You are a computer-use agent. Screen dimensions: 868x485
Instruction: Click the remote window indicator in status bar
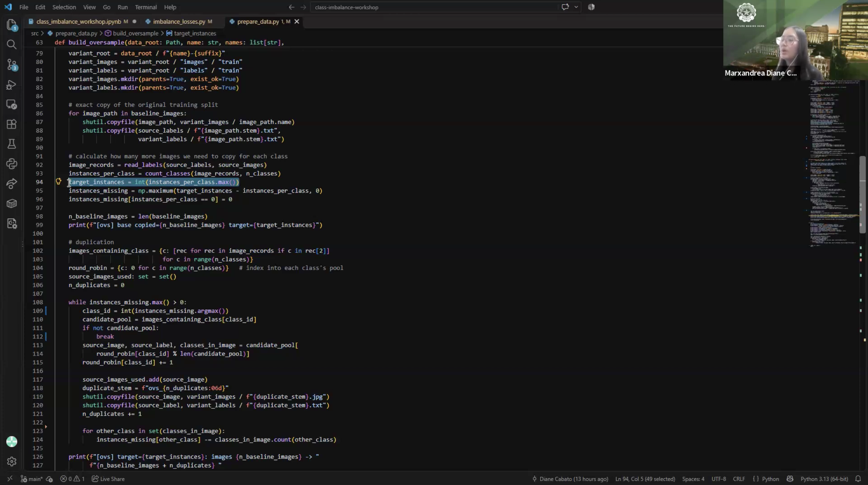10,479
